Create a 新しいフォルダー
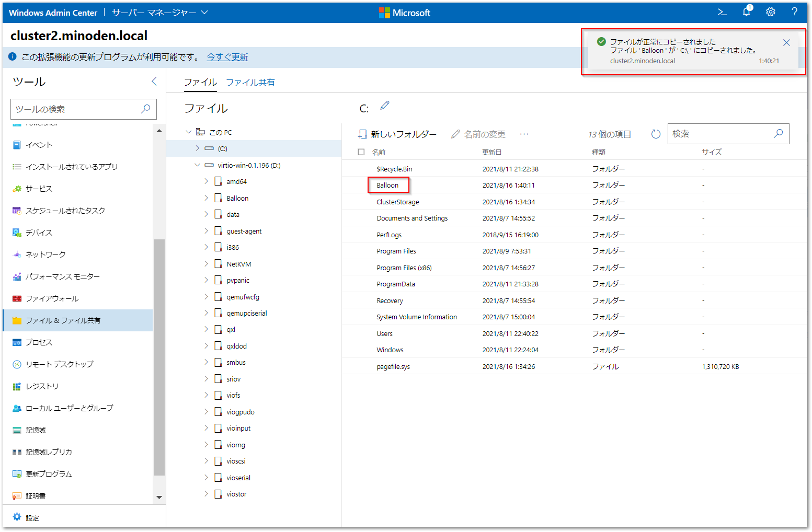Screen dimensions: 812x532 (397, 134)
